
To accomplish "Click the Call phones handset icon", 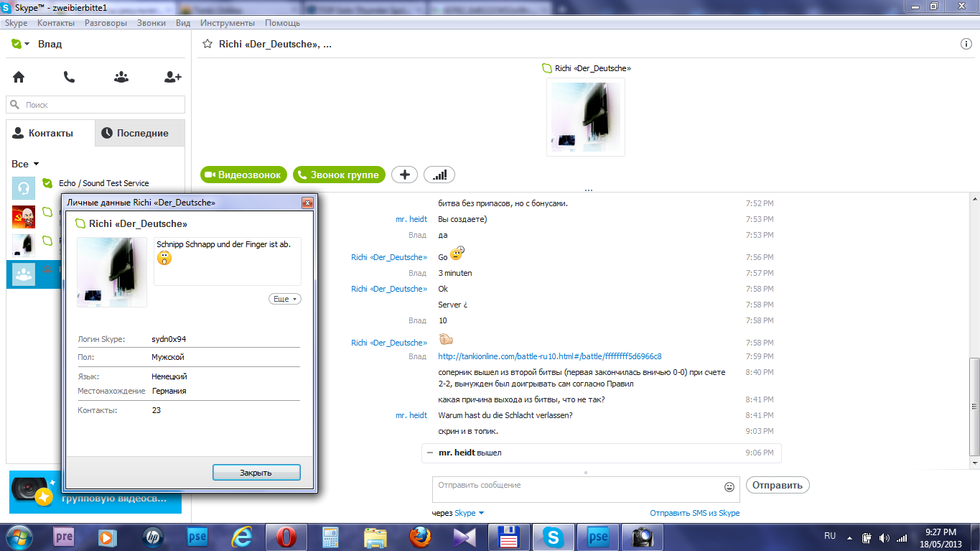I will point(69,77).
